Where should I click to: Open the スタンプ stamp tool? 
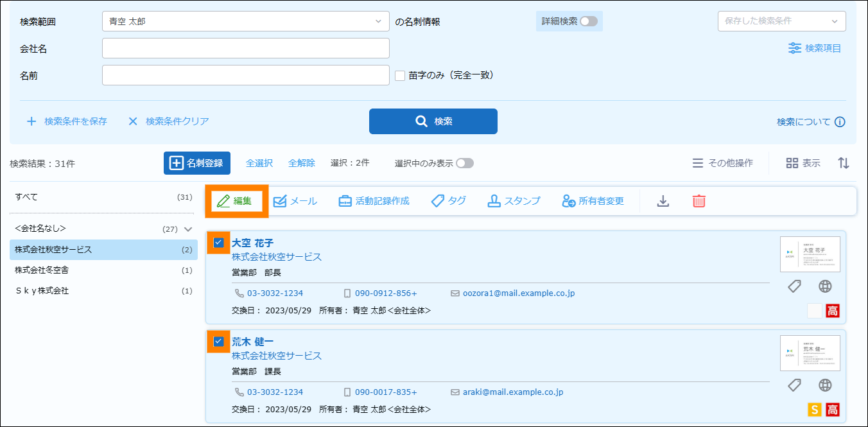point(514,201)
